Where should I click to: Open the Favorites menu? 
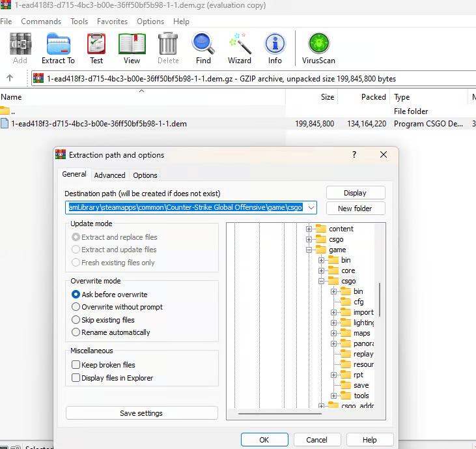112,22
